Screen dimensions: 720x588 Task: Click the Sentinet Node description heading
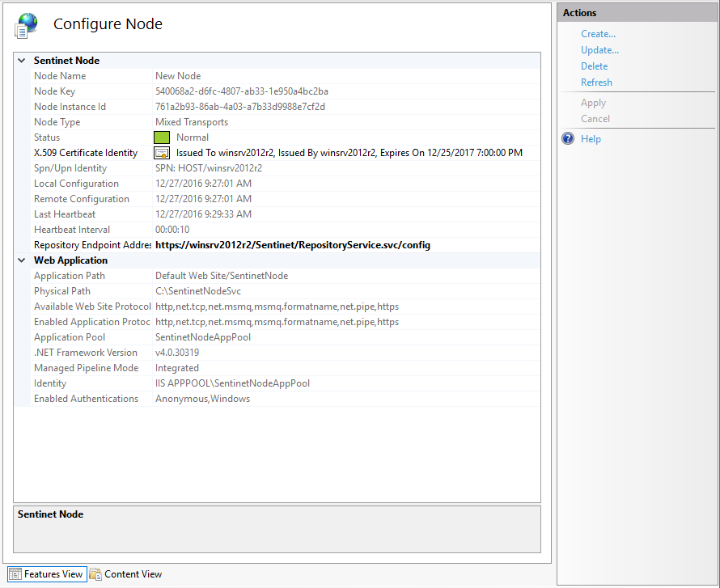click(x=50, y=514)
